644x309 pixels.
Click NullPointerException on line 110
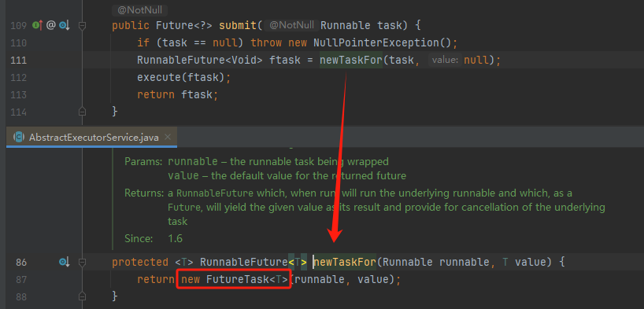pyautogui.click(x=376, y=43)
